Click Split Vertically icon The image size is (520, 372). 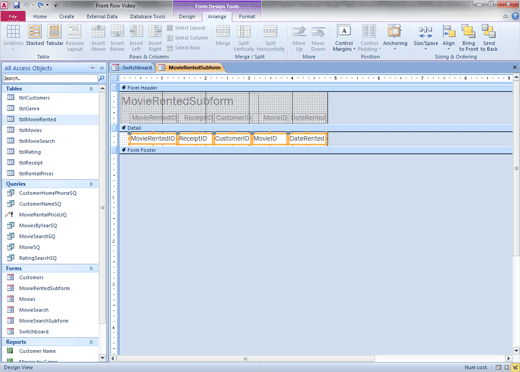(244, 38)
